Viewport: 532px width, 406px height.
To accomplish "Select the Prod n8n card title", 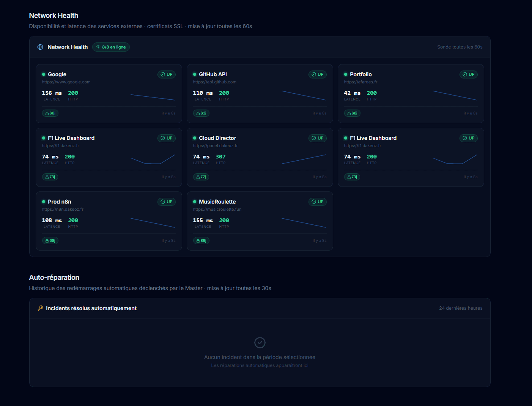I will coord(60,202).
